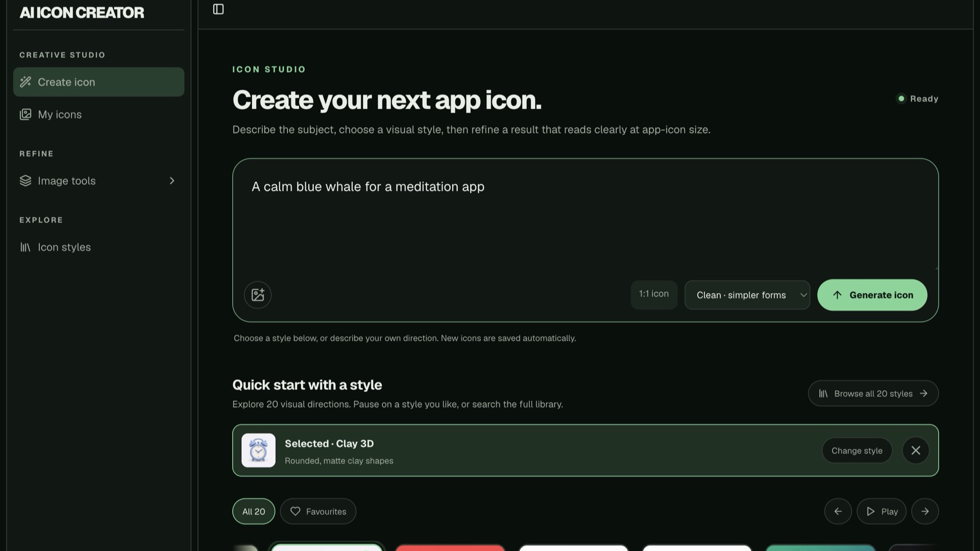This screenshot has width=980, height=551.
Task: Go to next style arrow
Action: point(925,511)
